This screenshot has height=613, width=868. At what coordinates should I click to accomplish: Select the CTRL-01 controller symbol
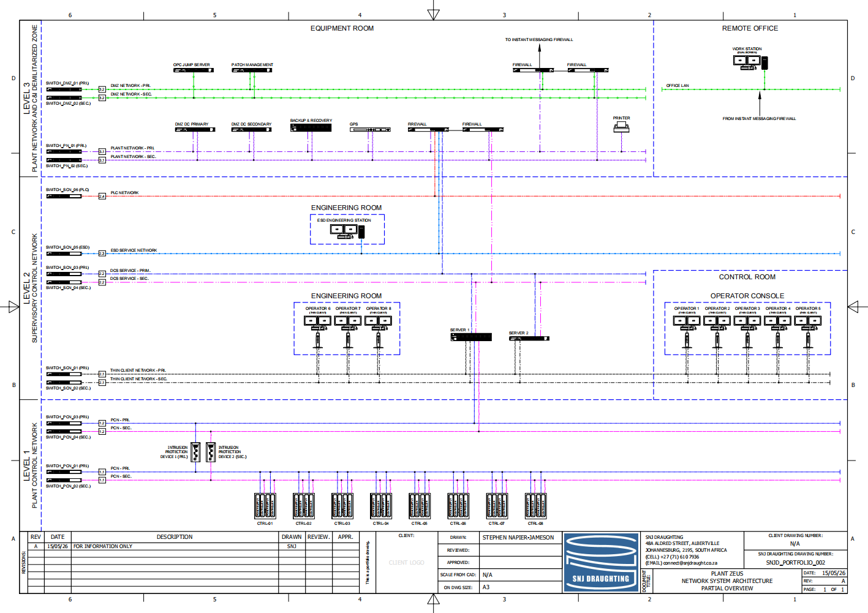click(265, 506)
